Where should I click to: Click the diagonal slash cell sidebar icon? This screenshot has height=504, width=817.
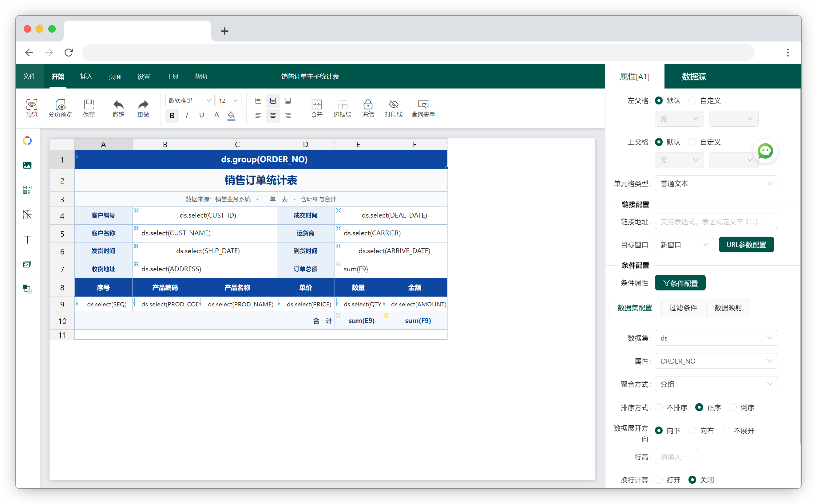[27, 215]
